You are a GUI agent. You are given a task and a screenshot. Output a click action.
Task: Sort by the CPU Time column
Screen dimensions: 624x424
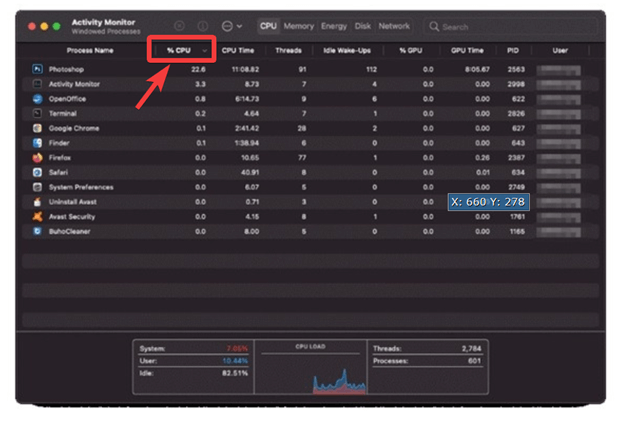(238, 51)
